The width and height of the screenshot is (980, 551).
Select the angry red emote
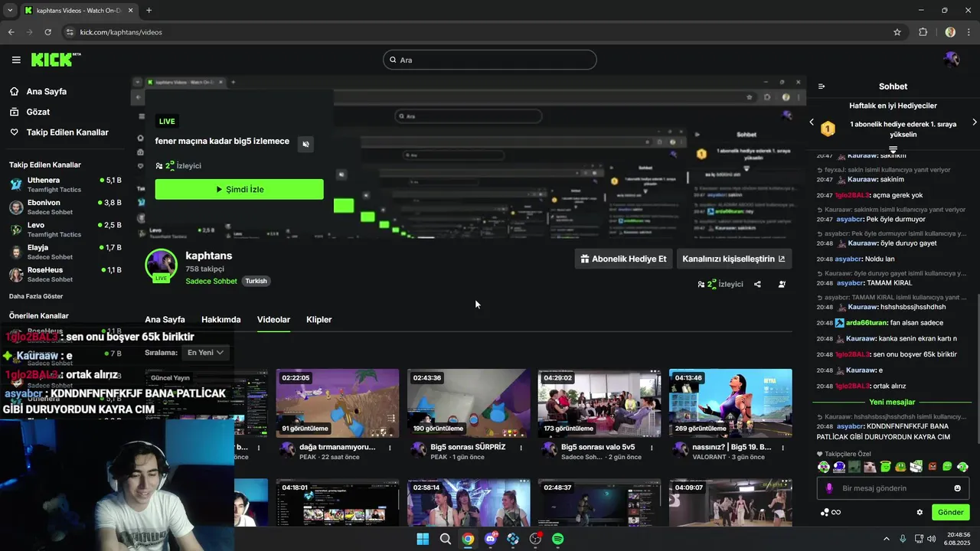[933, 466]
